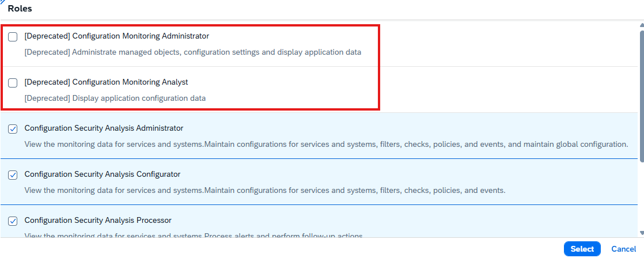The image size is (644, 258).
Task: Click '[Deprecated] Configuration Monitoring Analyst' role title
Action: (106, 82)
